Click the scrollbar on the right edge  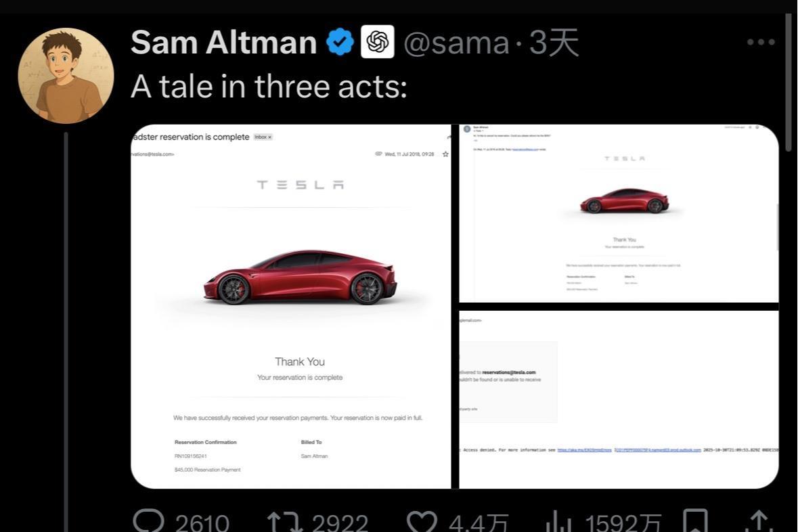point(789,74)
